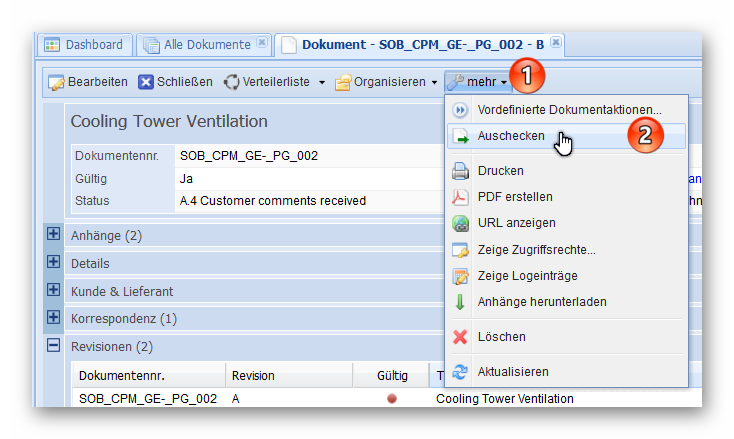Expand the Anhänge (2) section
The width and height of the screenshot is (734, 439).
click(x=53, y=236)
